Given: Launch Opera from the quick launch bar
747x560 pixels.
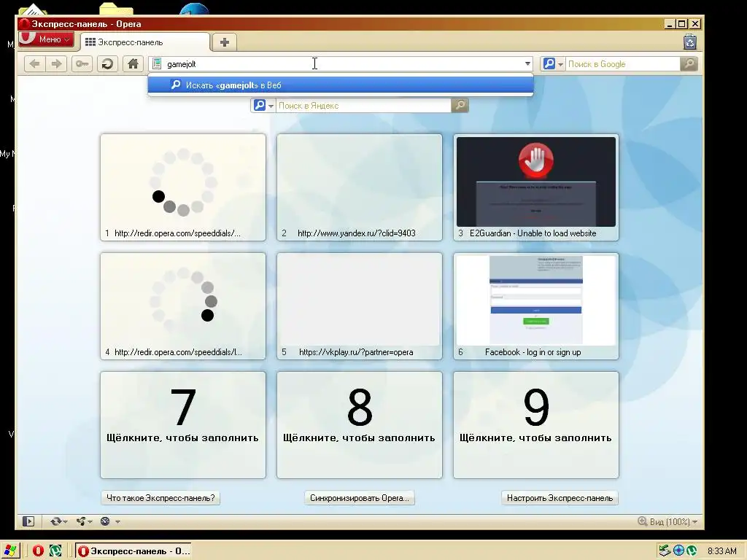Looking at the screenshot, I should click(x=38, y=551).
